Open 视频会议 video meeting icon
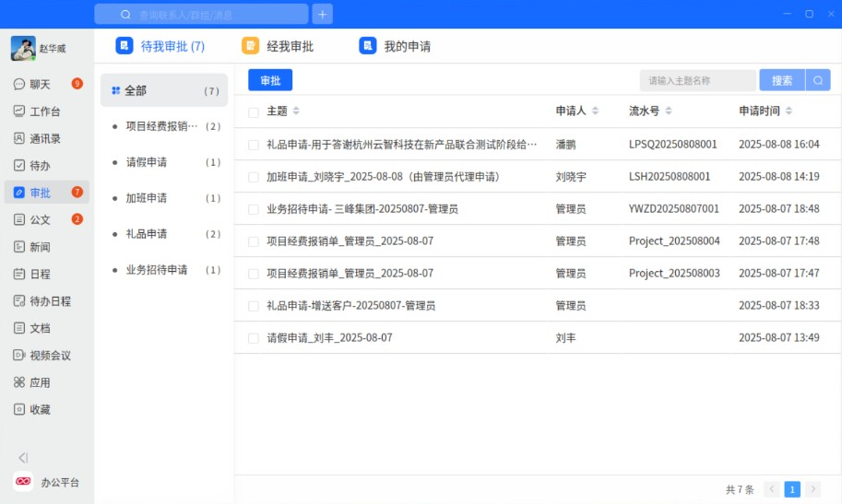The width and height of the screenshot is (842, 504). [19, 355]
